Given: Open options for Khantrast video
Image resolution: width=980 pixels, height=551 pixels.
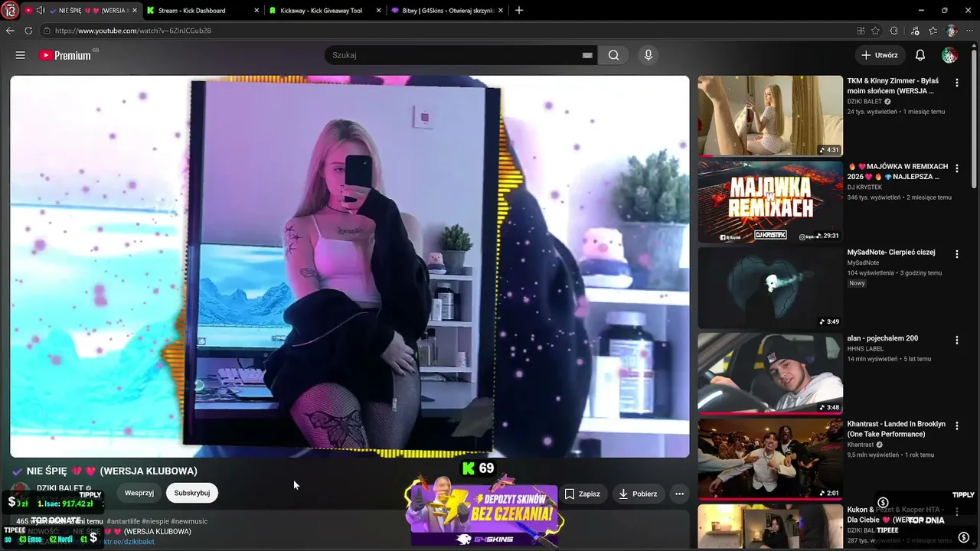Looking at the screenshot, I should click(x=956, y=425).
